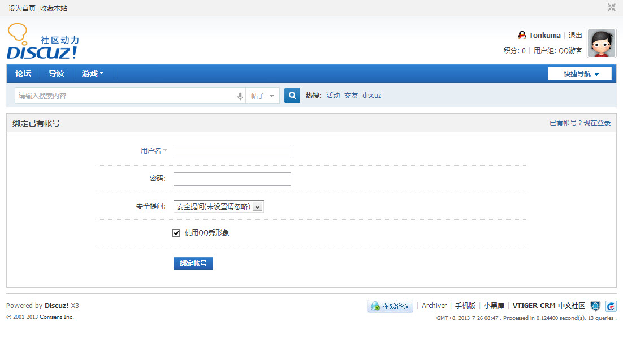Focus the 密码 password input field
The height and width of the screenshot is (364, 623).
232,179
